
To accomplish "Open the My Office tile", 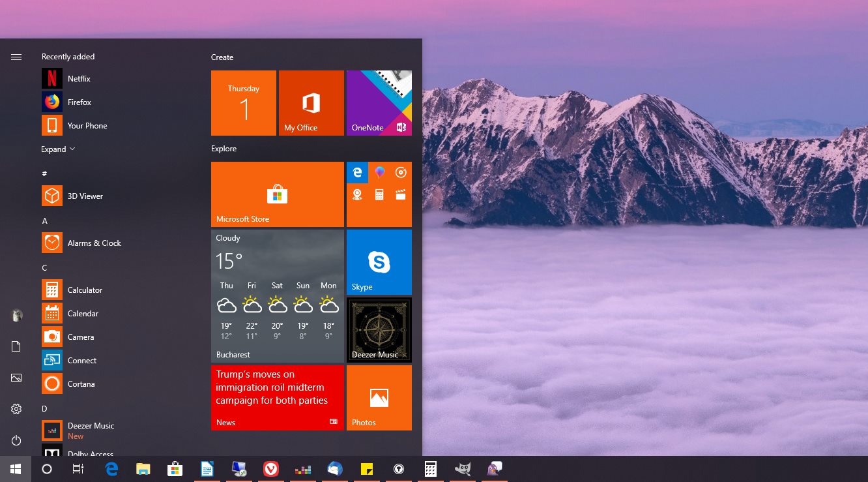I will click(311, 103).
